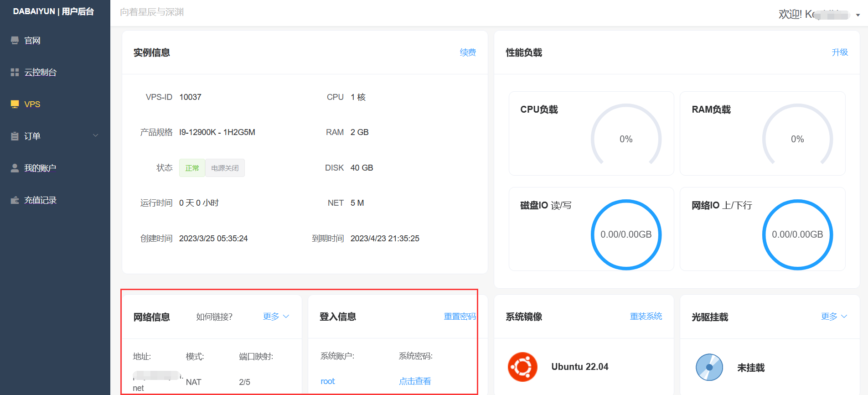The image size is (868, 395).
Task: Click the port mapping value 2/5
Action: [x=244, y=382]
